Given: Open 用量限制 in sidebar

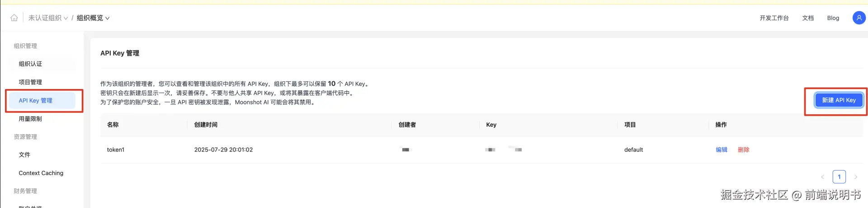Looking at the screenshot, I should click(x=30, y=119).
